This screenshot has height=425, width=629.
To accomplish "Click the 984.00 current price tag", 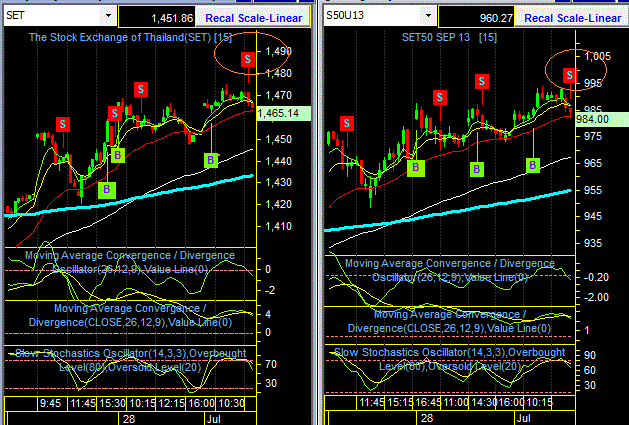I will click(602, 120).
